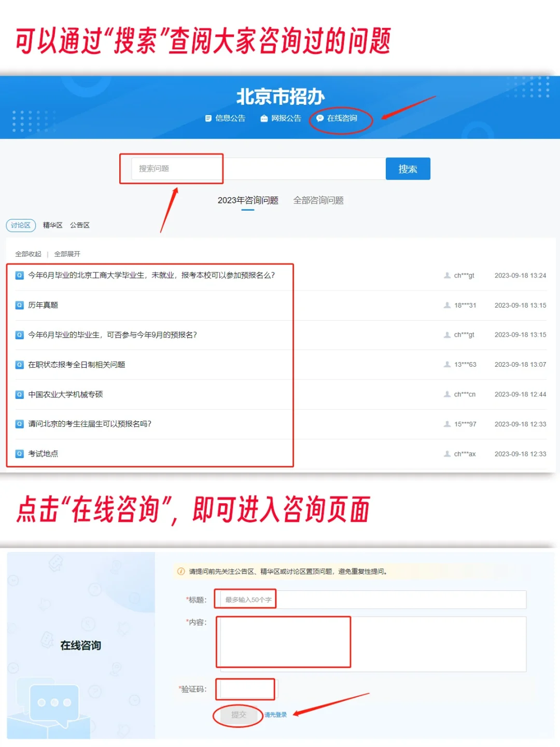Click the Q icon beside 考试地点

coord(19,453)
